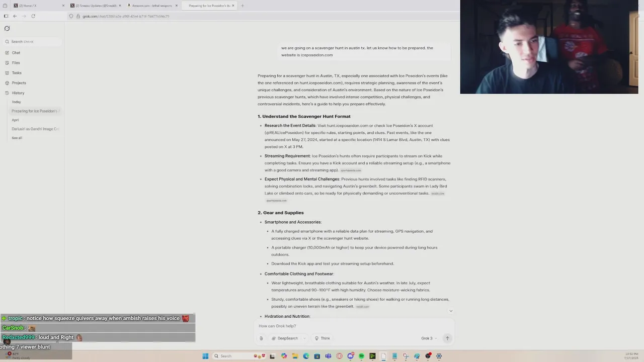Toggle DeepSearch mode
Viewport: 644px width, 362px height.
tap(285, 338)
